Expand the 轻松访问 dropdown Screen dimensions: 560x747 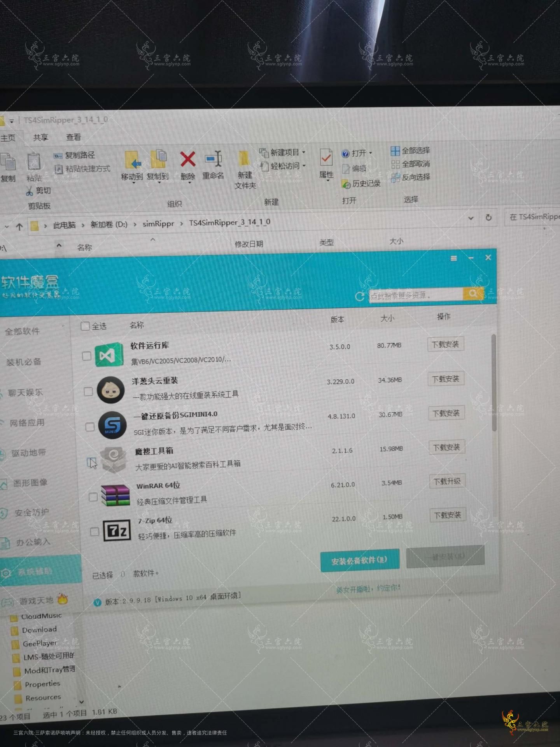point(304,166)
